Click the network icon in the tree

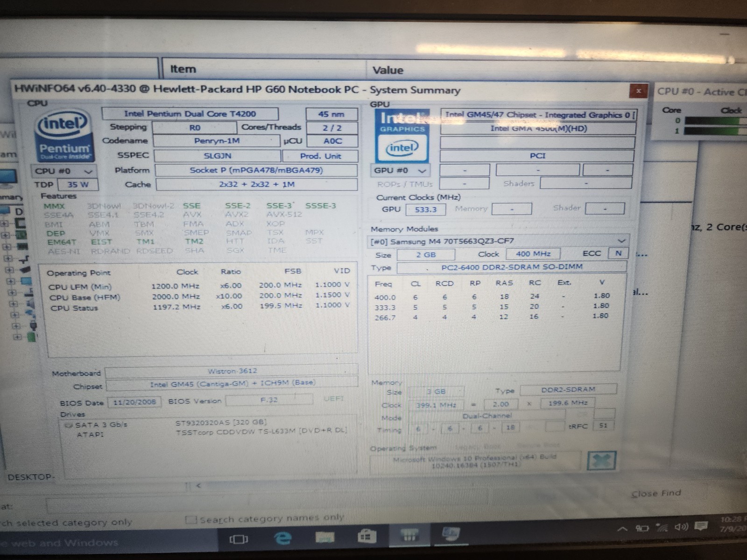(x=31, y=314)
